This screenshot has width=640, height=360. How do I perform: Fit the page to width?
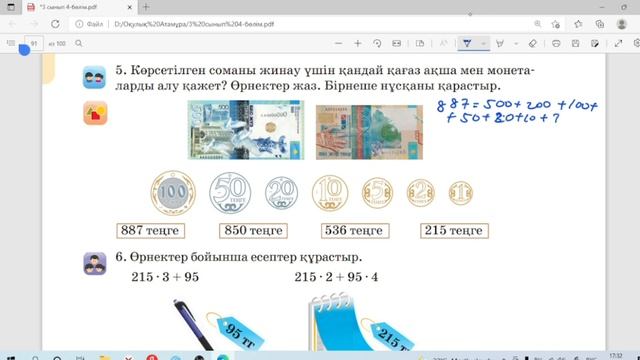[x=396, y=43]
